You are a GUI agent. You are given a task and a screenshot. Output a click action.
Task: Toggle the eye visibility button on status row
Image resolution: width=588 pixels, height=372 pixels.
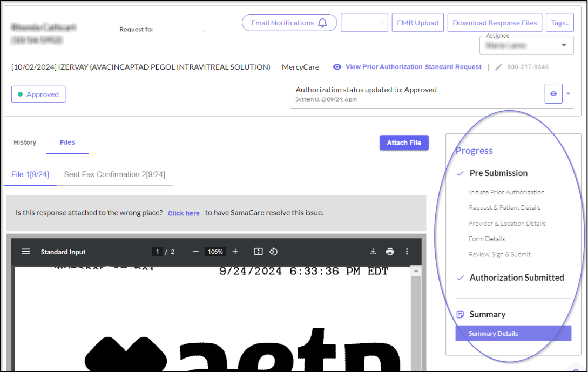click(x=553, y=94)
